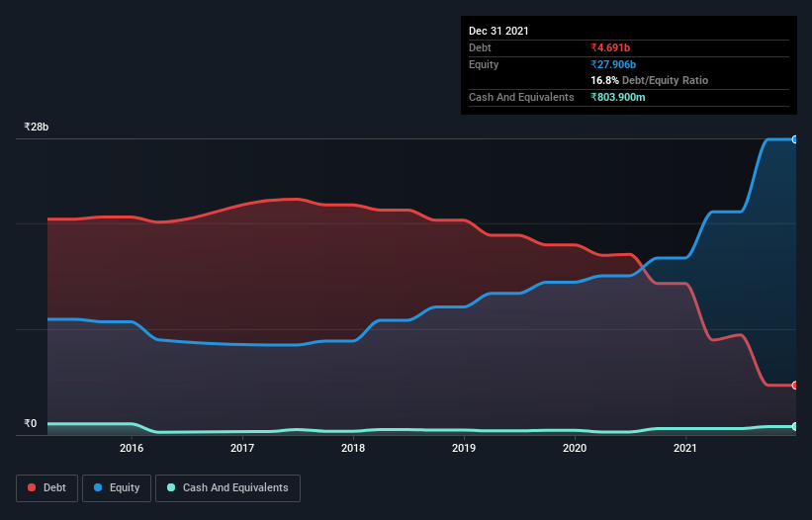Viewport: 812px width, 520px height.
Task: Click the 2016 x-axis label
Action: [x=132, y=448]
